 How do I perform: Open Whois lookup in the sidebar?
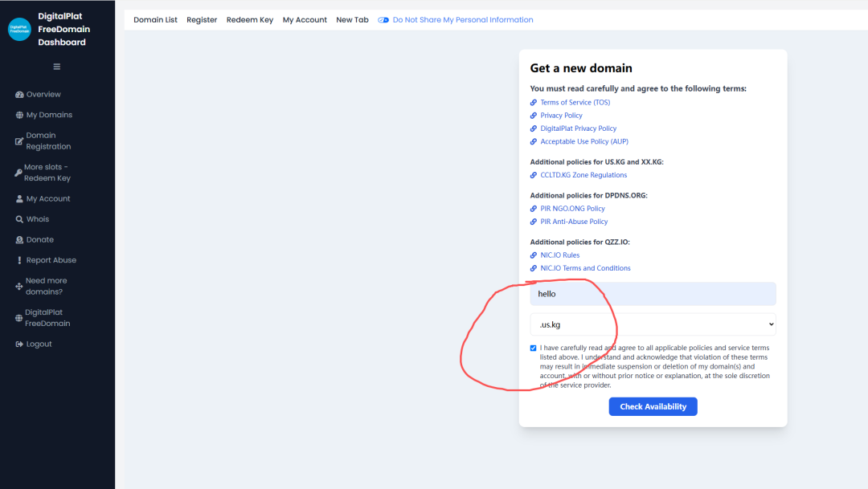click(x=37, y=219)
